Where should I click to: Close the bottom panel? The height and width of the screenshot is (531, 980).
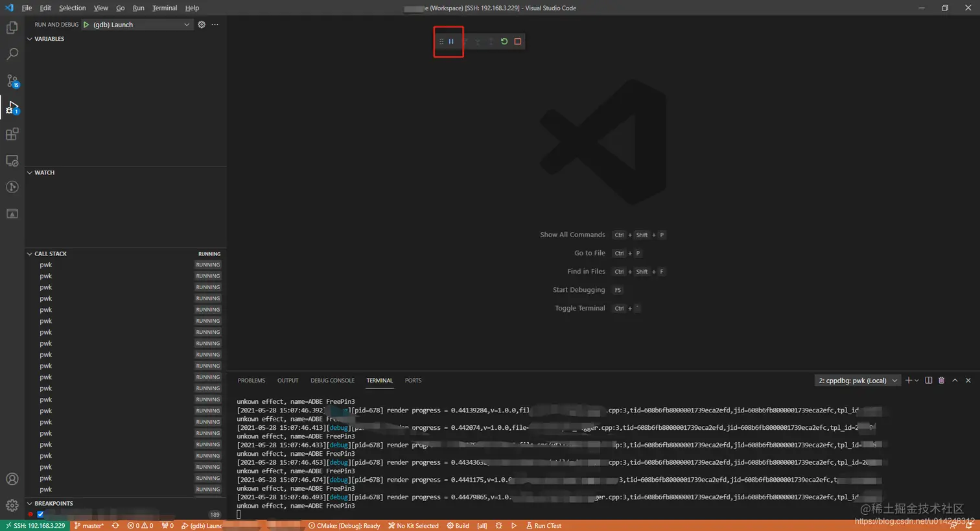(968, 381)
